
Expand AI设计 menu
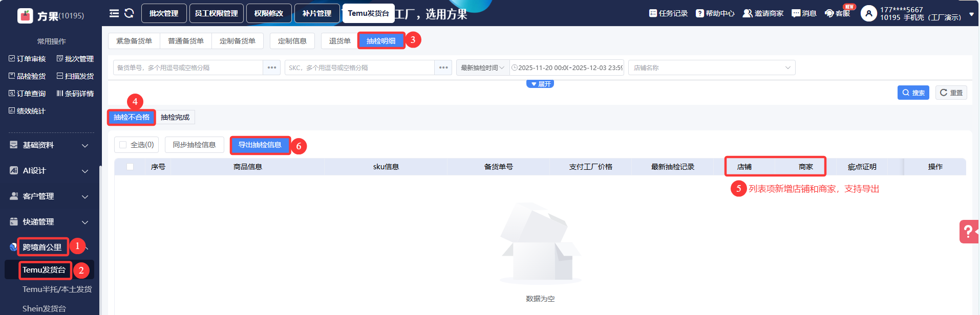[x=49, y=171]
